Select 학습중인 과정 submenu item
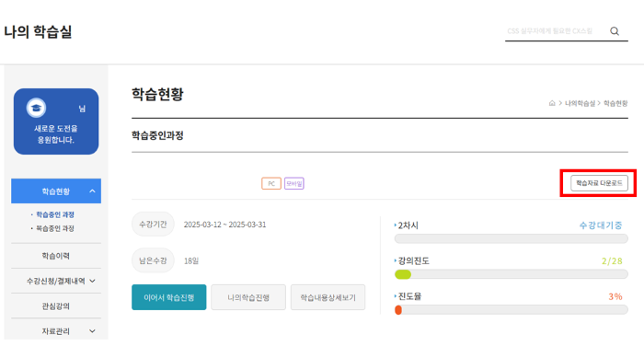The image size is (644, 346). tap(55, 214)
